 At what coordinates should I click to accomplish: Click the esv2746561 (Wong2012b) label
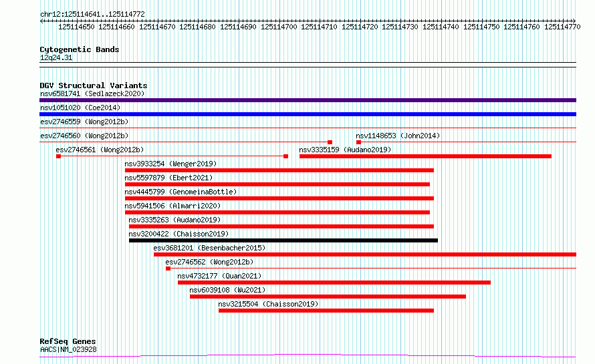[x=100, y=150]
